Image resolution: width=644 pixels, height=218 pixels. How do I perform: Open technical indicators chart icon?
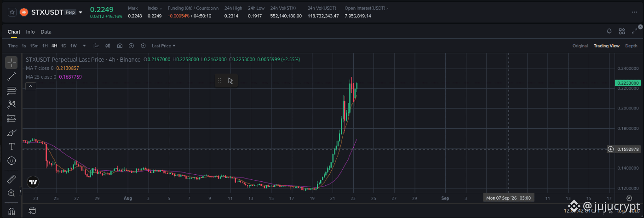point(96,46)
